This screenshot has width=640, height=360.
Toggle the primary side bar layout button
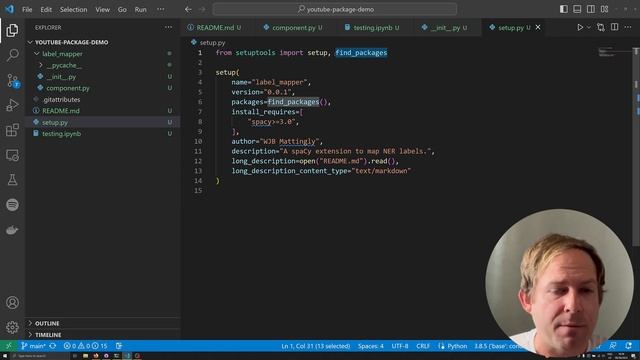click(x=564, y=9)
